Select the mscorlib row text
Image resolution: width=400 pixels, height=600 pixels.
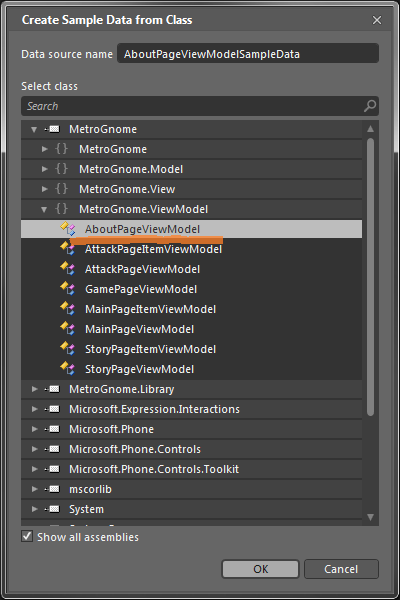click(x=90, y=489)
